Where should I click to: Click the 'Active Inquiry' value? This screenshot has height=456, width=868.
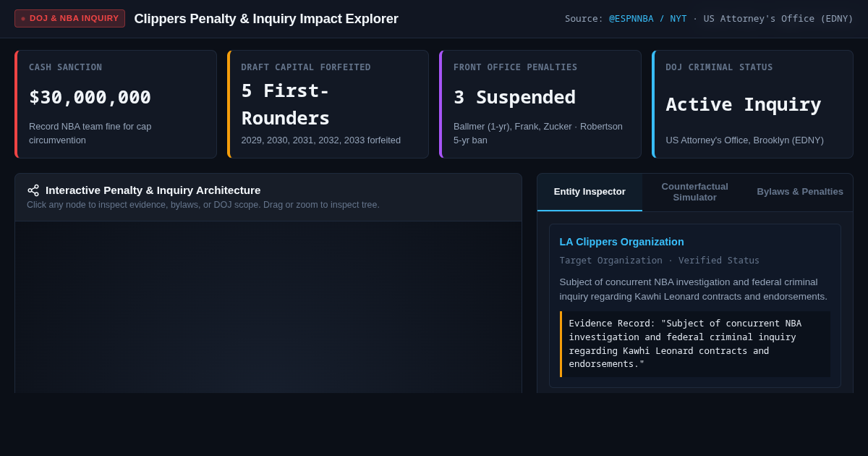pyautogui.click(x=743, y=104)
